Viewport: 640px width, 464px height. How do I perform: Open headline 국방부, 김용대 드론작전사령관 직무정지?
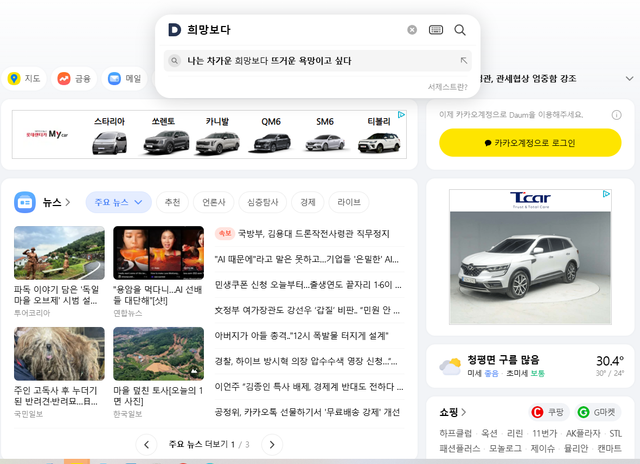click(313, 234)
